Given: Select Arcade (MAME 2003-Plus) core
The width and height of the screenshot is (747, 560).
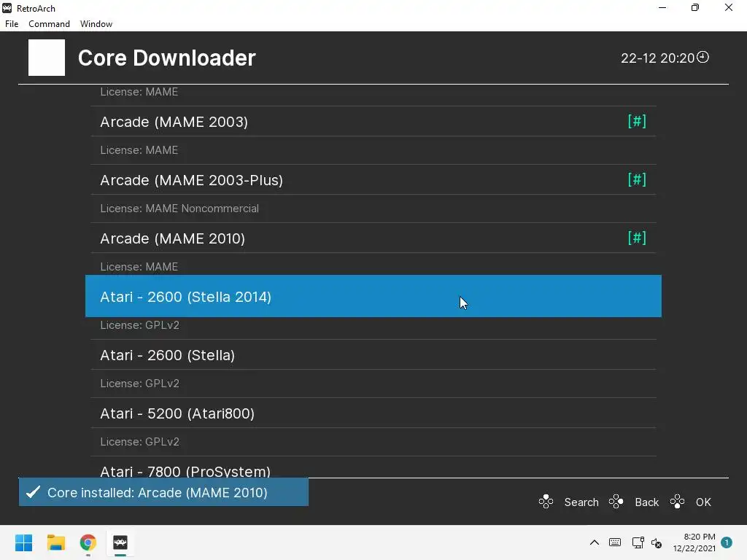Looking at the screenshot, I should pos(373,180).
